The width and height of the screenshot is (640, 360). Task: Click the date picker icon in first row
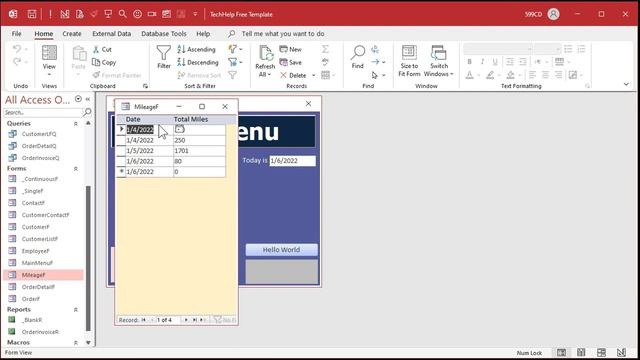pos(180,129)
